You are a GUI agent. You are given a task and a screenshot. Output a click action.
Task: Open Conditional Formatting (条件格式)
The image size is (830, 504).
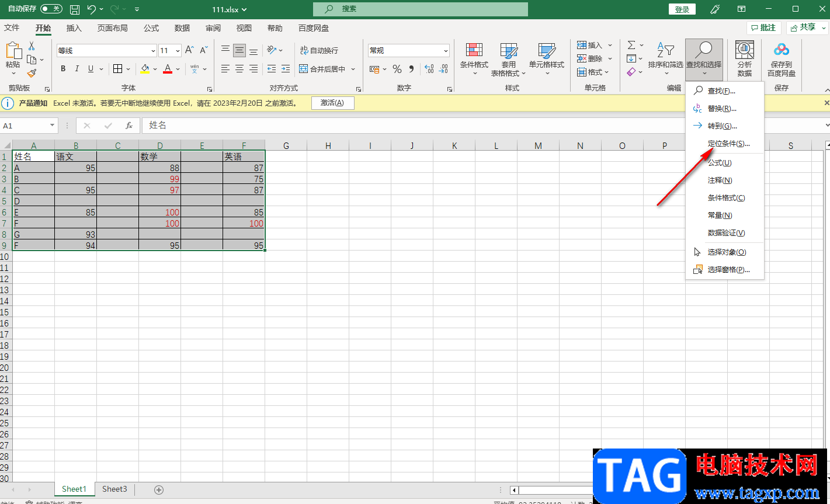point(474,59)
